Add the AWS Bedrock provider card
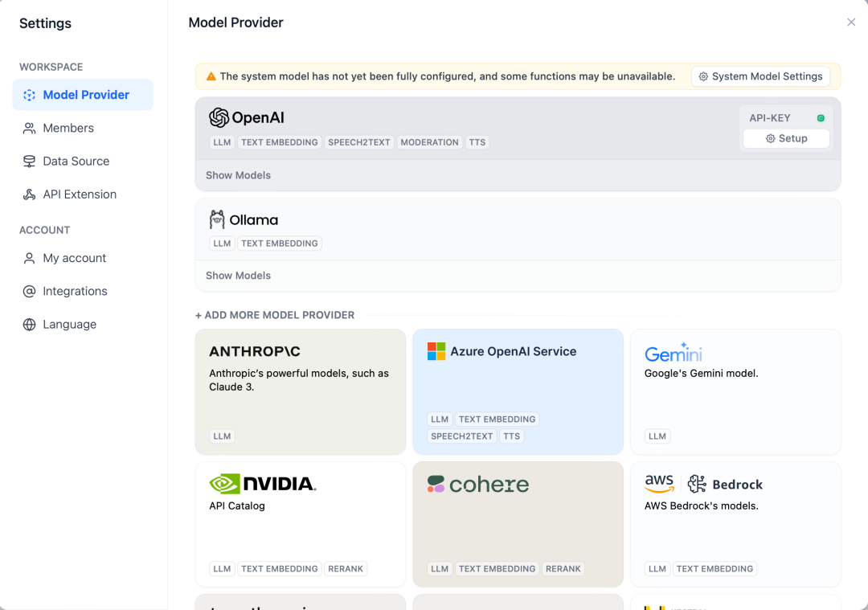This screenshot has height=610, width=868. point(735,524)
